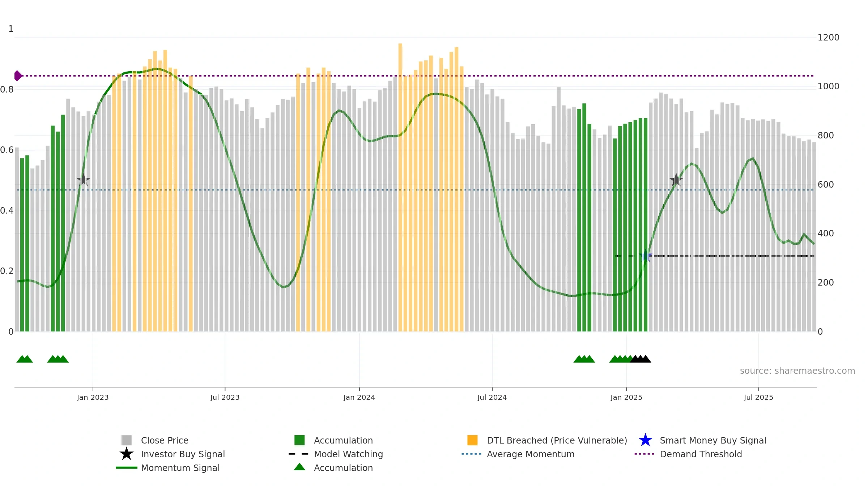Click the green triangle Accumulation legend icon
868x488 pixels.
pyautogui.click(x=299, y=467)
